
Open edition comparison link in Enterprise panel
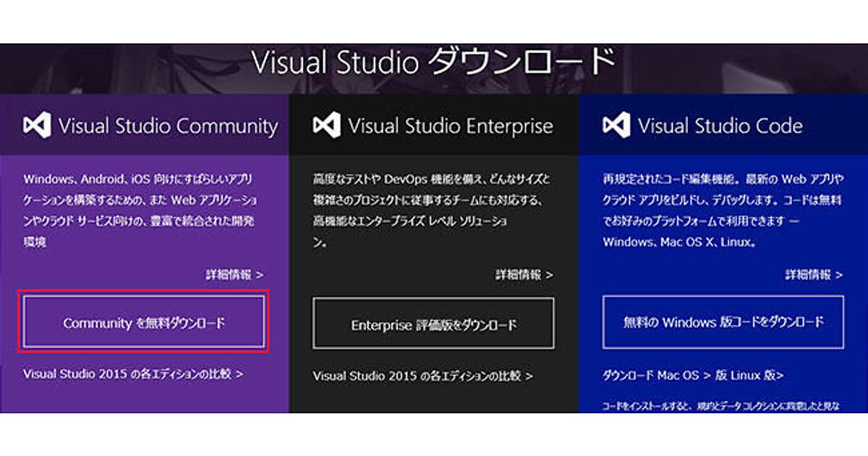click(x=422, y=376)
